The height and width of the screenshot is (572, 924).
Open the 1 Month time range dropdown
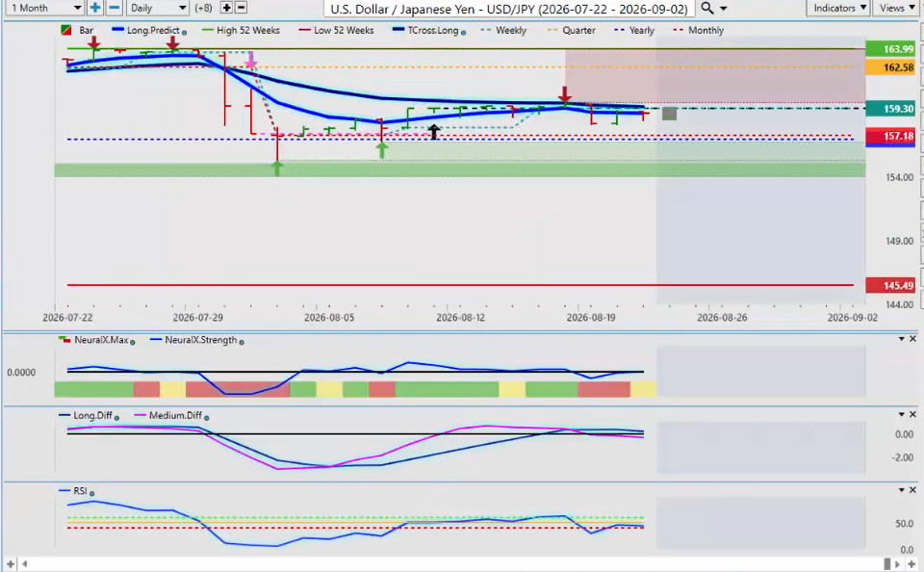coord(45,8)
